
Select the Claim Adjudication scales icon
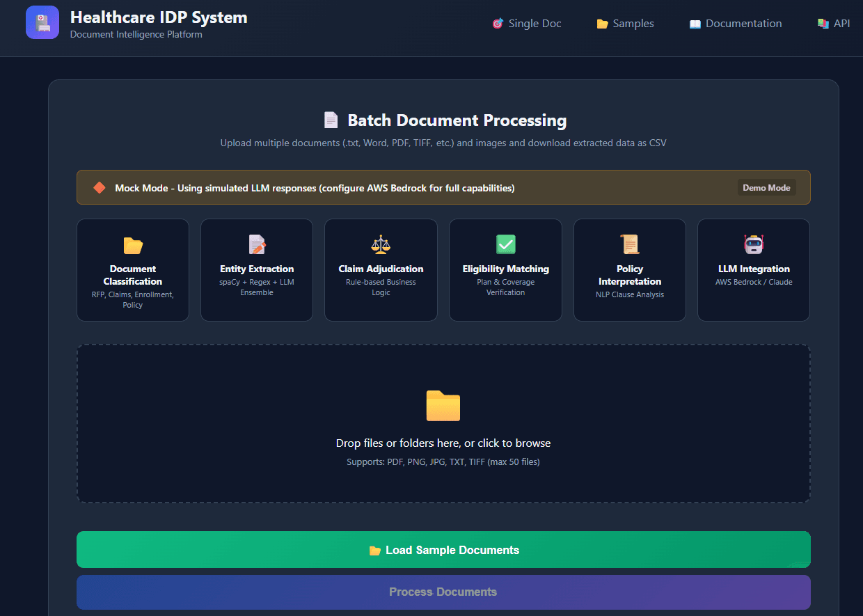tap(380, 245)
